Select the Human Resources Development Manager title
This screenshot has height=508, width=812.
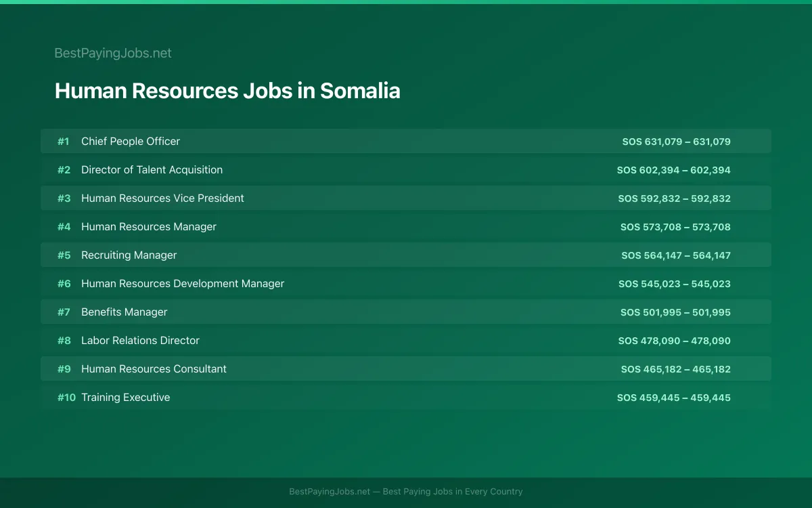(183, 283)
